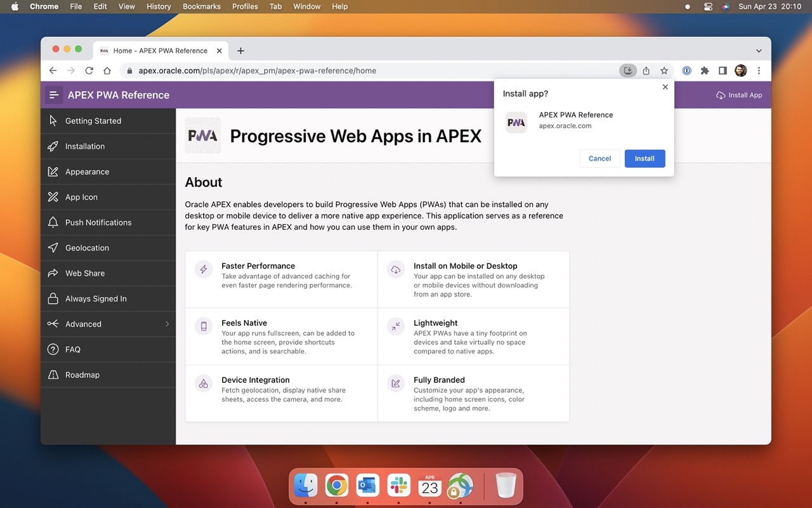Close the Install app popup
812x508 pixels.
point(665,87)
